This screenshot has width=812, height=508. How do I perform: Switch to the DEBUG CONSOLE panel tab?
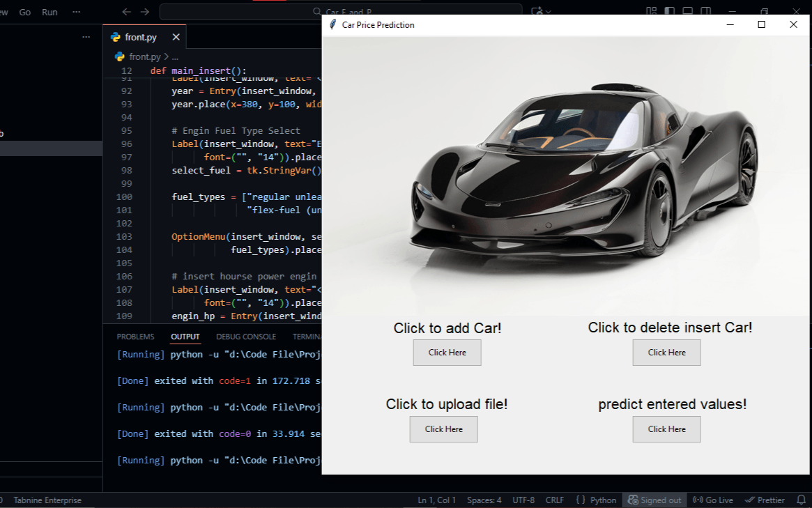246,337
